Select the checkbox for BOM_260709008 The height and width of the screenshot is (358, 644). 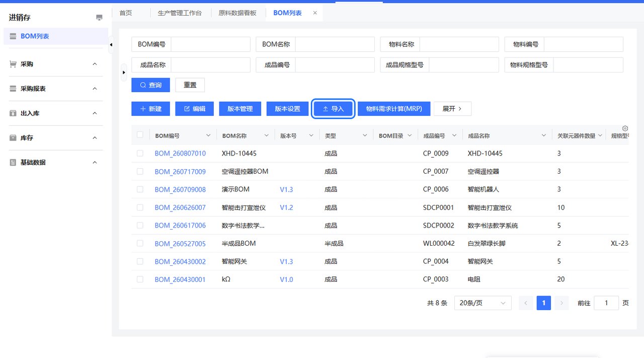coord(140,189)
